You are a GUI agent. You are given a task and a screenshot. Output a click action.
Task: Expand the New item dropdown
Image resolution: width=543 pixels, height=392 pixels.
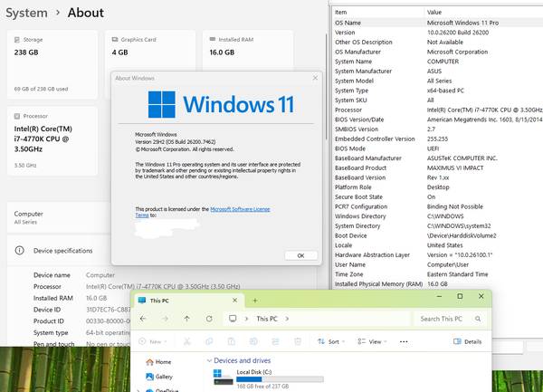[154, 342]
